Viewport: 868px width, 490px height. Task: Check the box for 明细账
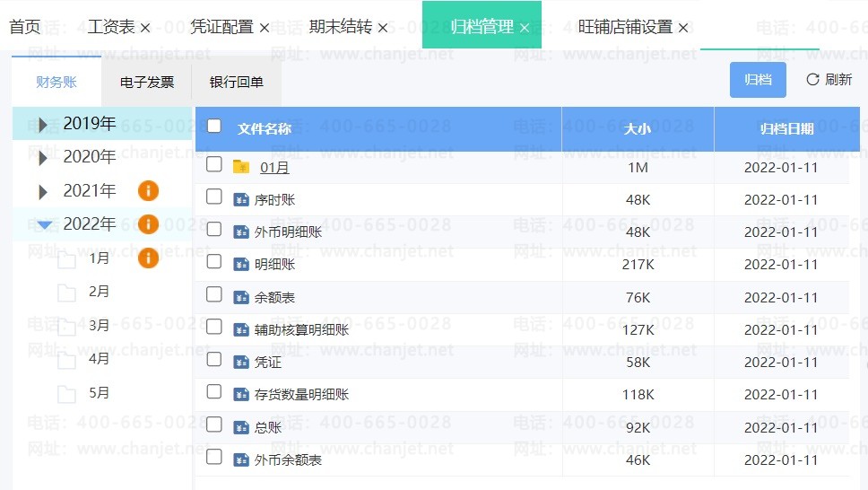[214, 261]
